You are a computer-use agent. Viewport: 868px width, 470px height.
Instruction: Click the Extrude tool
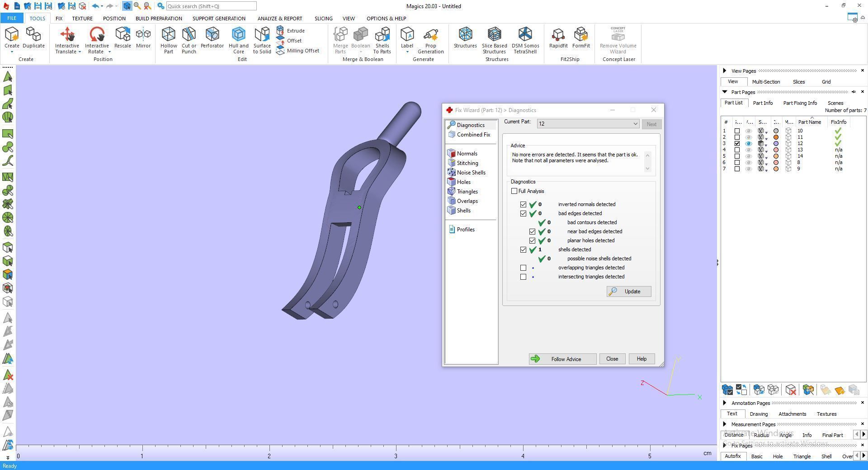(x=291, y=31)
